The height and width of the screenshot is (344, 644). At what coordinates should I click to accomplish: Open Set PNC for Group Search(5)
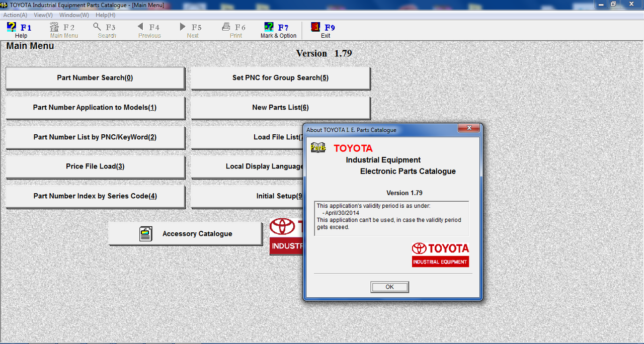(x=280, y=78)
